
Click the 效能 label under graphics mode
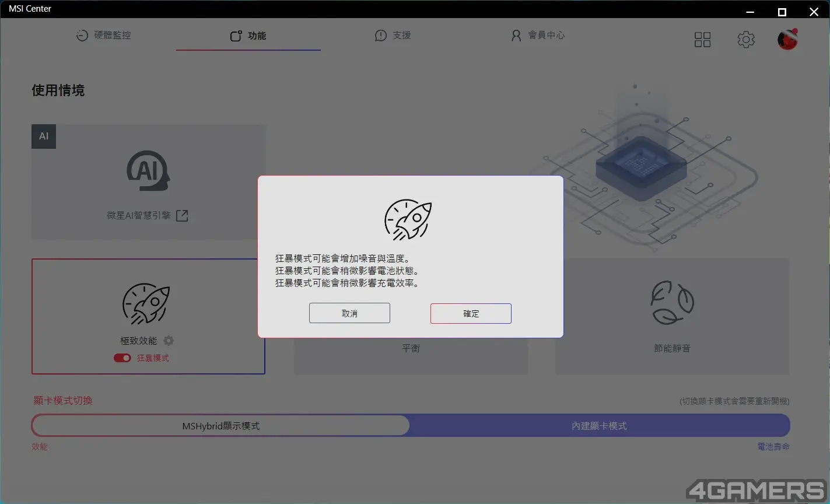pos(40,446)
